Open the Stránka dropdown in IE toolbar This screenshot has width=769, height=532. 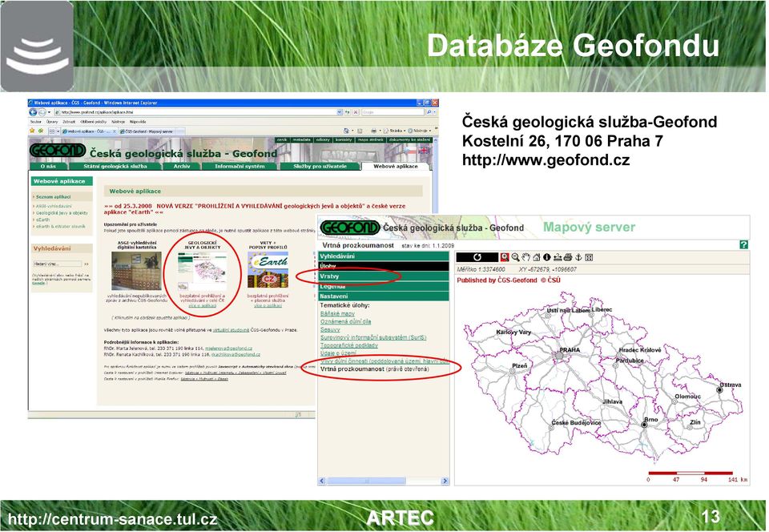(394, 131)
